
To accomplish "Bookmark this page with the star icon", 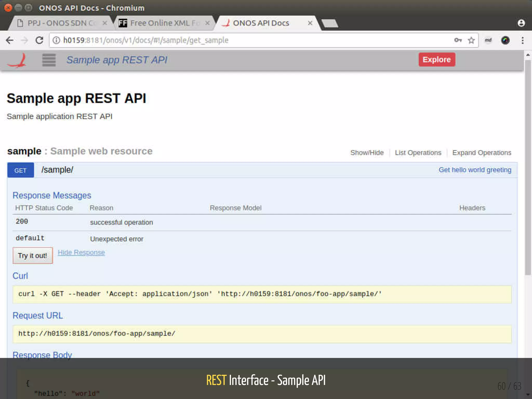I will (x=471, y=40).
